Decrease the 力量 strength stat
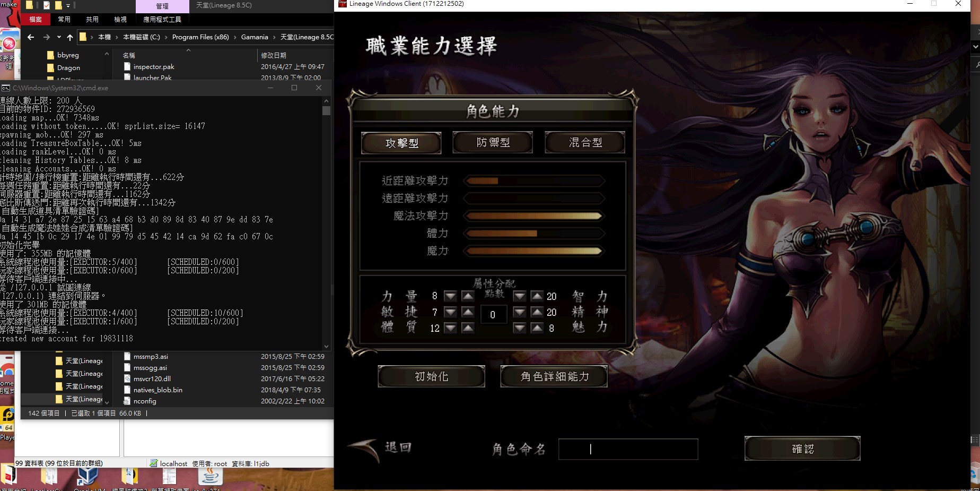Screen dimensions: 980x491 tap(450, 296)
